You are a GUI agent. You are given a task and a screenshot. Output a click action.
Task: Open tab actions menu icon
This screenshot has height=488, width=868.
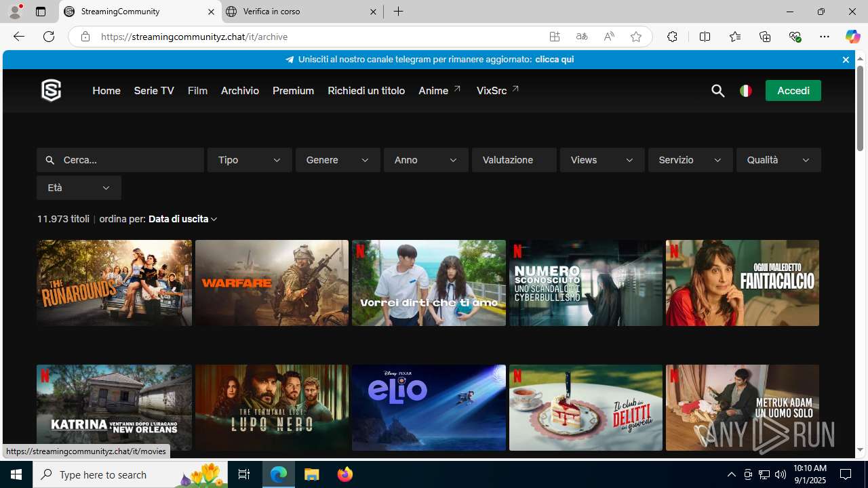coord(41,12)
